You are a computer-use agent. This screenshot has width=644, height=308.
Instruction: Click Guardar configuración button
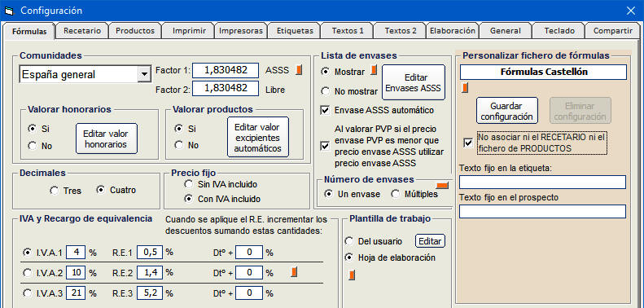pyautogui.click(x=507, y=111)
